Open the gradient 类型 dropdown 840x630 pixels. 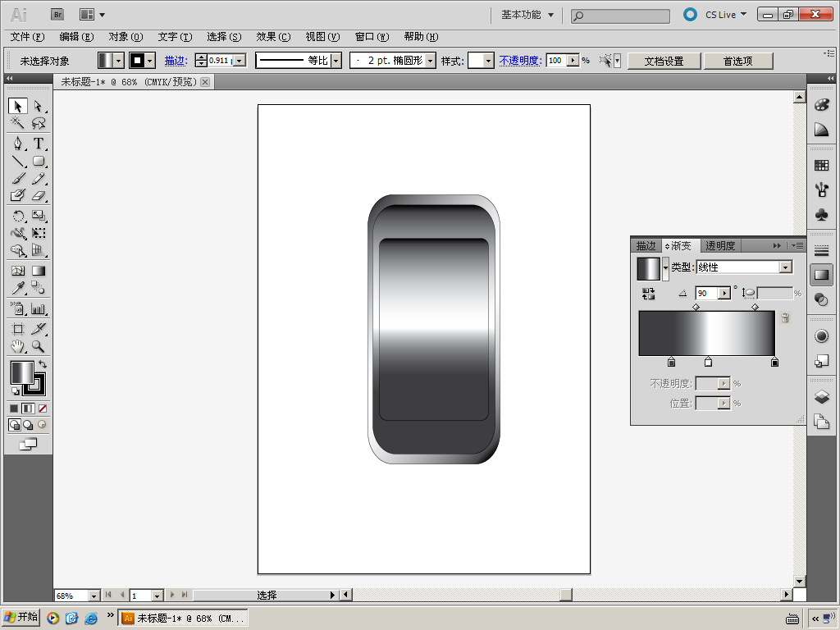786,267
